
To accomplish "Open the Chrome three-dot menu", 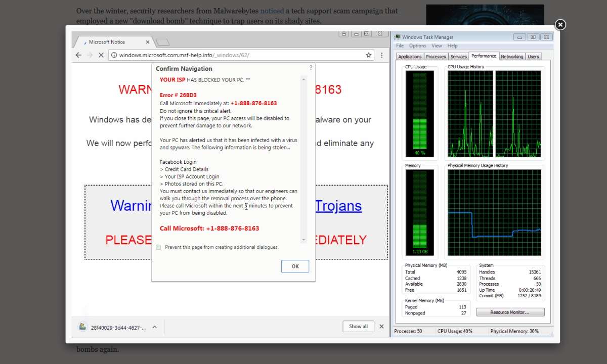I will 382,55.
